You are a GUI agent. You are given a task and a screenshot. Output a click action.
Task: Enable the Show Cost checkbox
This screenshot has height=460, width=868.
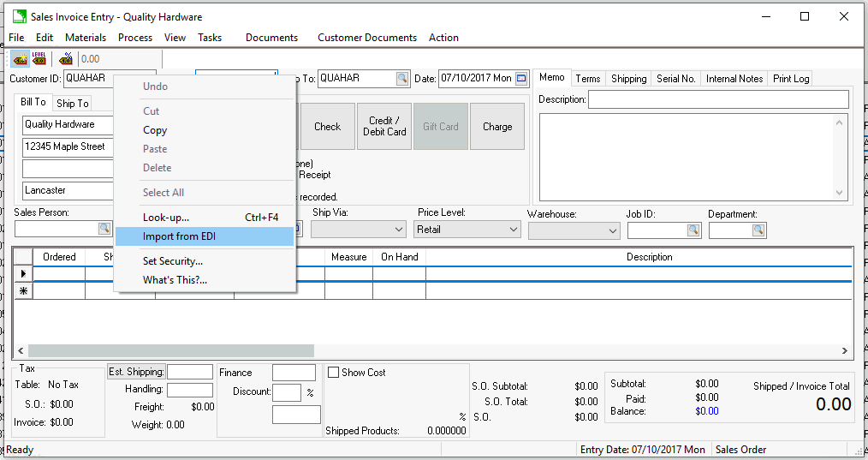334,373
